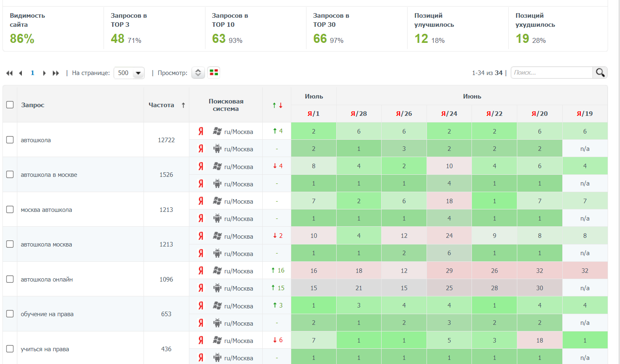Click frequency value 12722

tap(166, 140)
